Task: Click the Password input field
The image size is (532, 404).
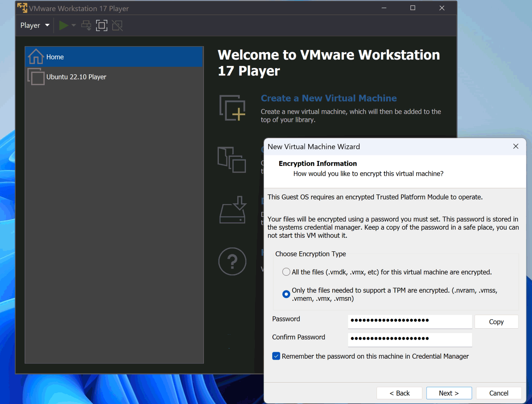Action: tap(410, 321)
